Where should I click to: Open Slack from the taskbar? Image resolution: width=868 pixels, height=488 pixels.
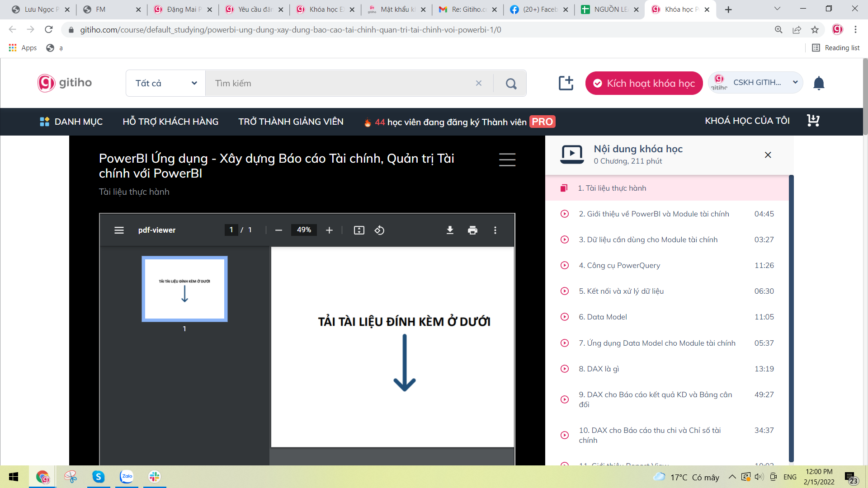point(155,477)
